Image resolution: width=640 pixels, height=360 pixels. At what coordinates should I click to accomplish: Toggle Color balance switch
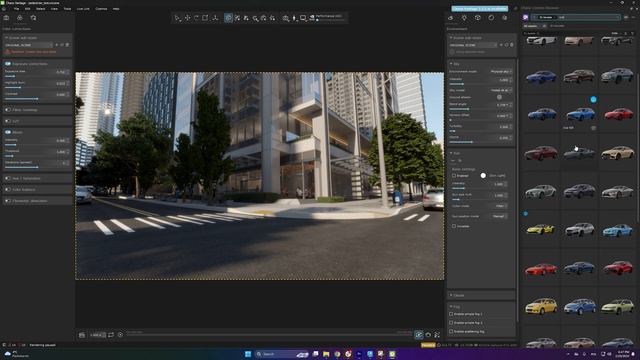pyautogui.click(x=8, y=190)
